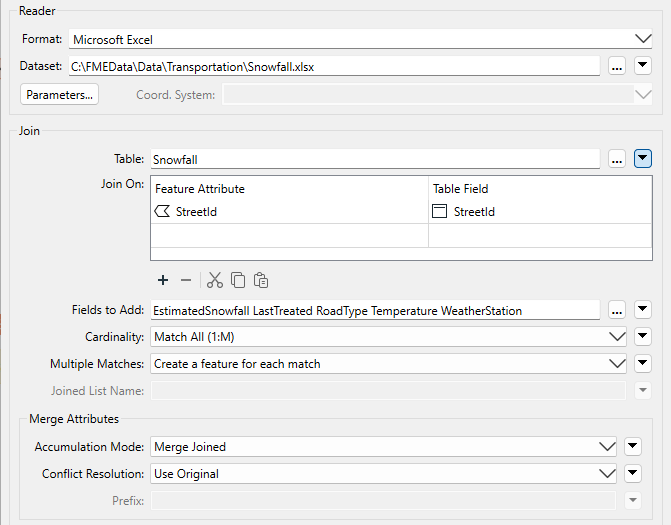This screenshot has height=525, width=671.
Task: Open the Cardinality dropdown Match All (1:M)
Action: [x=388, y=337]
